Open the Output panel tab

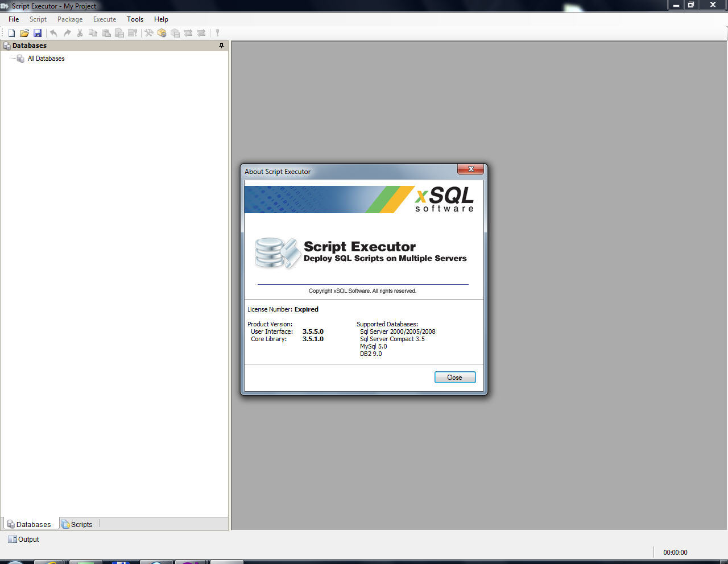click(23, 539)
